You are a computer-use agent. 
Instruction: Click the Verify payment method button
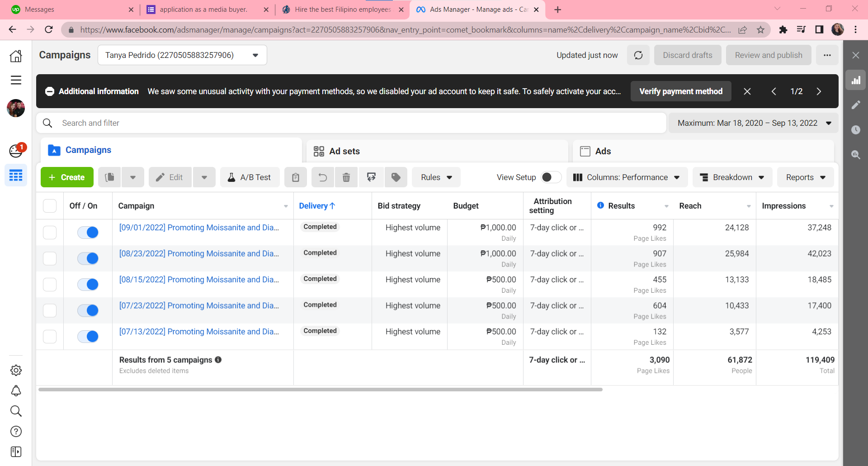pos(681,91)
